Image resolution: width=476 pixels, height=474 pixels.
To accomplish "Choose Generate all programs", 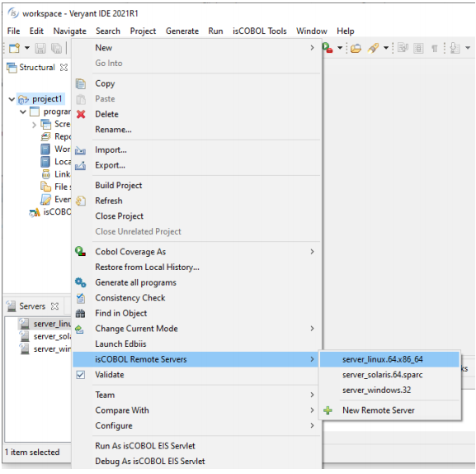I will [196, 283].
